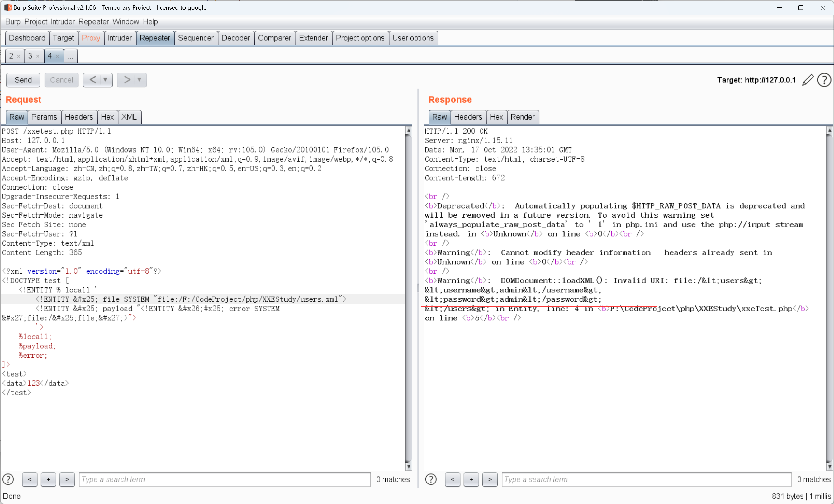The width and height of the screenshot is (834, 504).
Task: Go forward to next request in history
Action: [126, 80]
